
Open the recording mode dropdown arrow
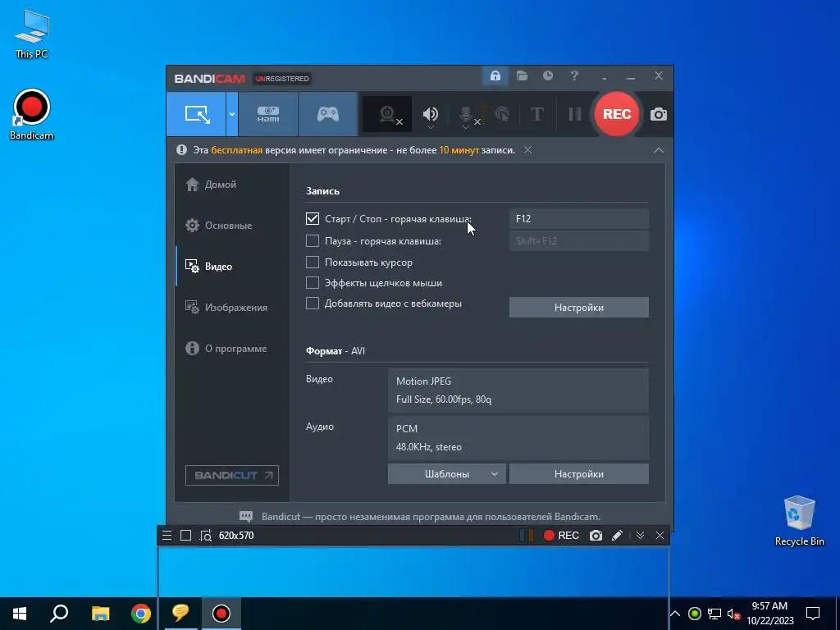coord(232,114)
